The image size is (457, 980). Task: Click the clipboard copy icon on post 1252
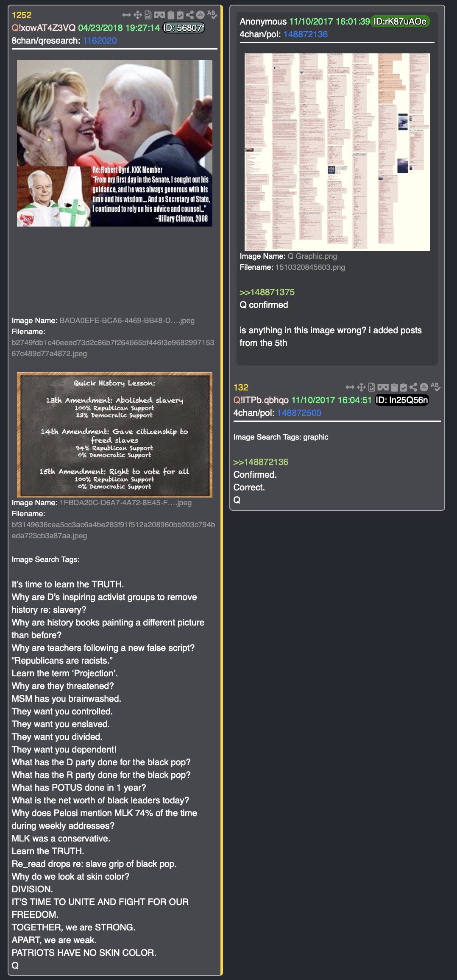(x=171, y=15)
